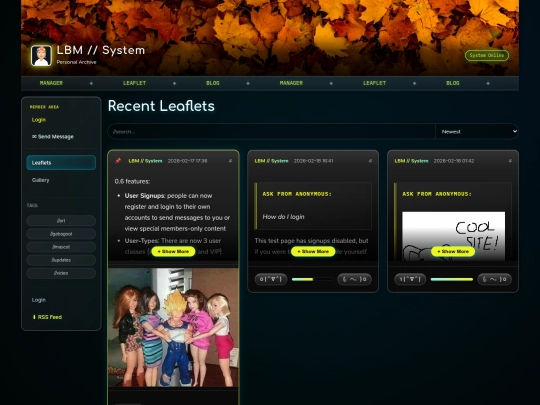
Task: Click the '0.6 features:' text
Action: click(x=132, y=181)
